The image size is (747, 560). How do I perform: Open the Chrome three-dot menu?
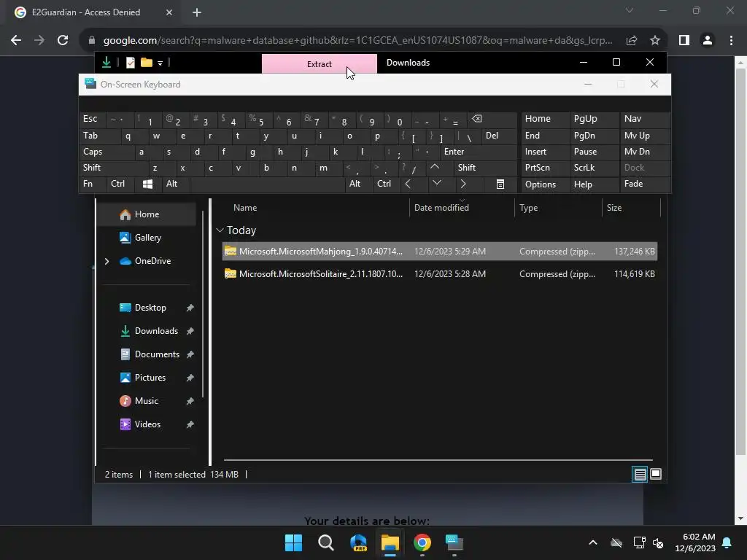pyautogui.click(x=731, y=41)
